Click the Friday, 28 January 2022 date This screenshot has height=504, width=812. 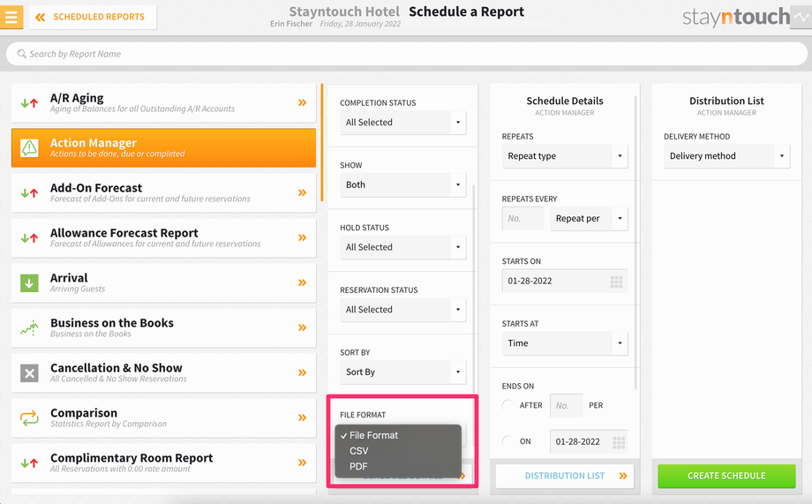click(x=360, y=24)
